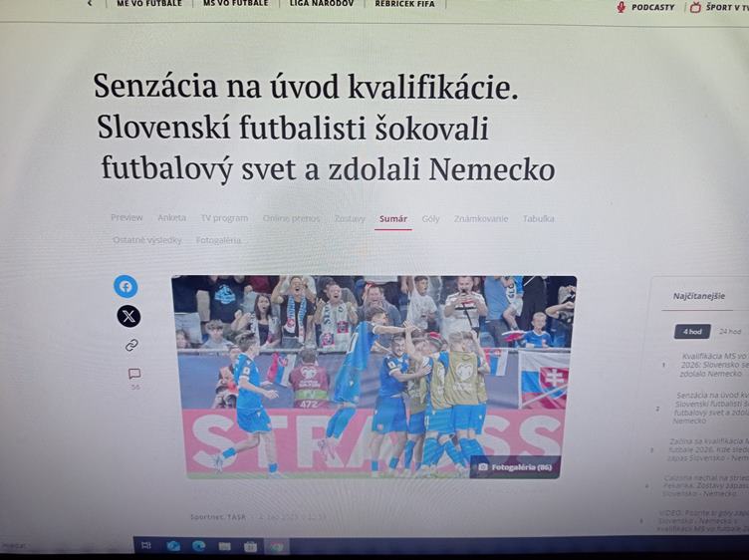Open the Zostavy tab
This screenshot has width=749, height=560.
(350, 219)
